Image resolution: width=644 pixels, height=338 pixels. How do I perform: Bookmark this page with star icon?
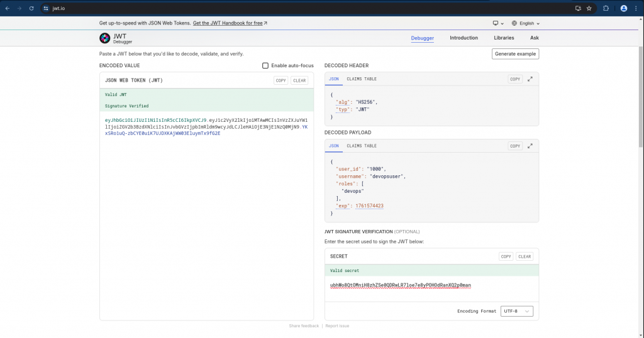pos(589,8)
